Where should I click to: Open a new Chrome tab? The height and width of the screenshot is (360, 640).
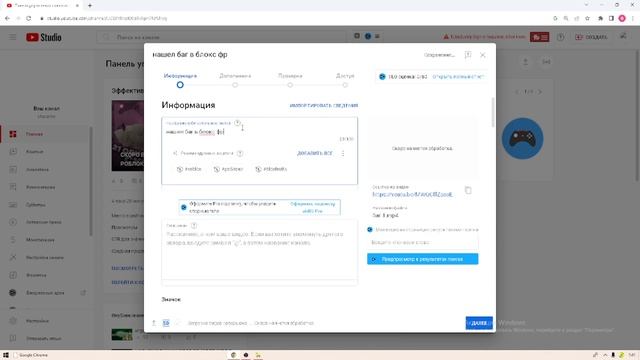click(x=90, y=5)
